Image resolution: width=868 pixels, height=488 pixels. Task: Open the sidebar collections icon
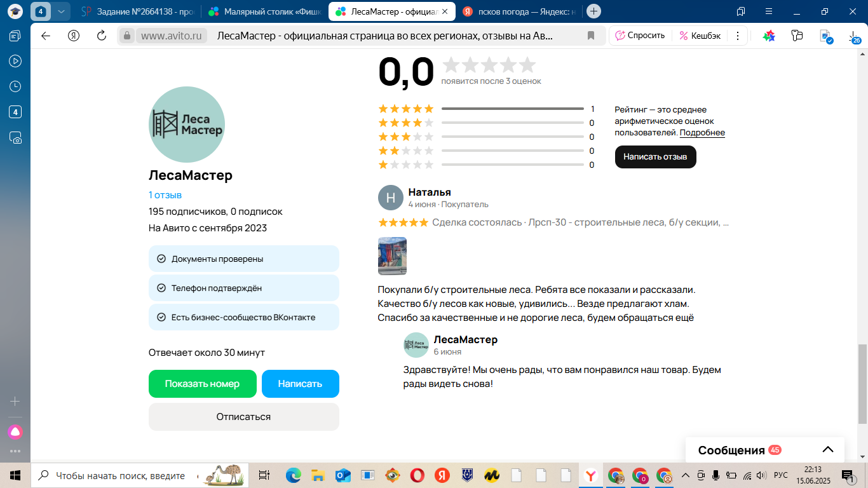point(15,36)
